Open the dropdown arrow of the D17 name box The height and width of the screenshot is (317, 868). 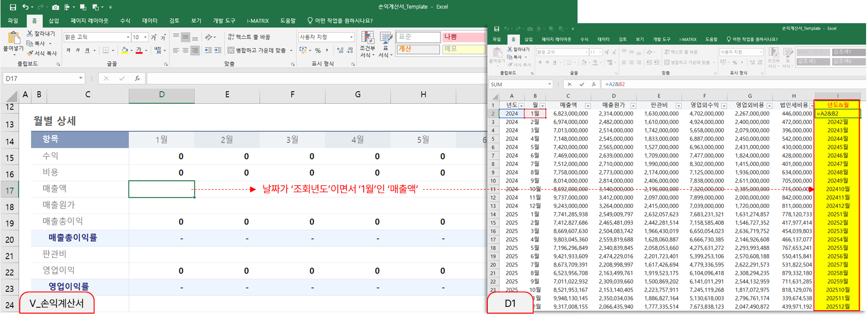(x=81, y=78)
